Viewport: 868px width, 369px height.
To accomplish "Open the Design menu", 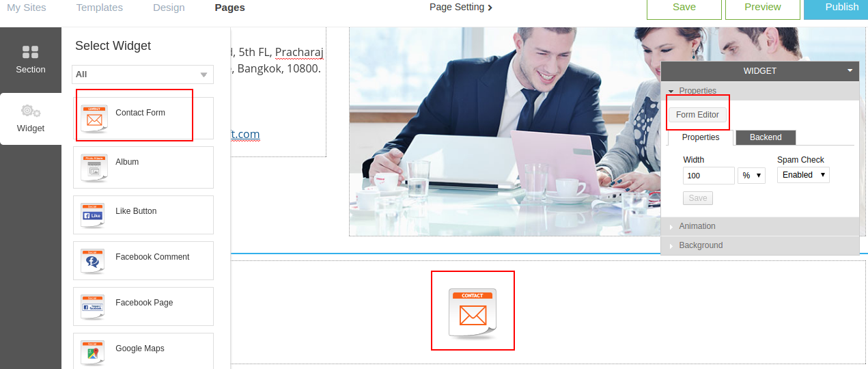I will point(169,8).
